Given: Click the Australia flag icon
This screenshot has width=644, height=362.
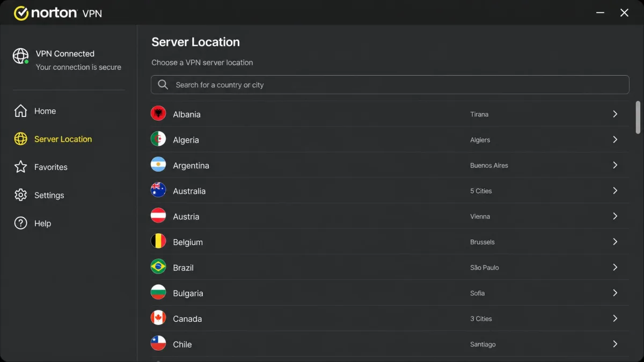Looking at the screenshot, I should pyautogui.click(x=158, y=190).
